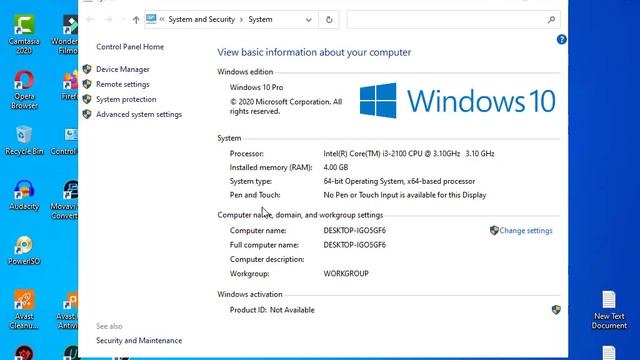Open Control Panel desktop shortcut

click(64, 140)
